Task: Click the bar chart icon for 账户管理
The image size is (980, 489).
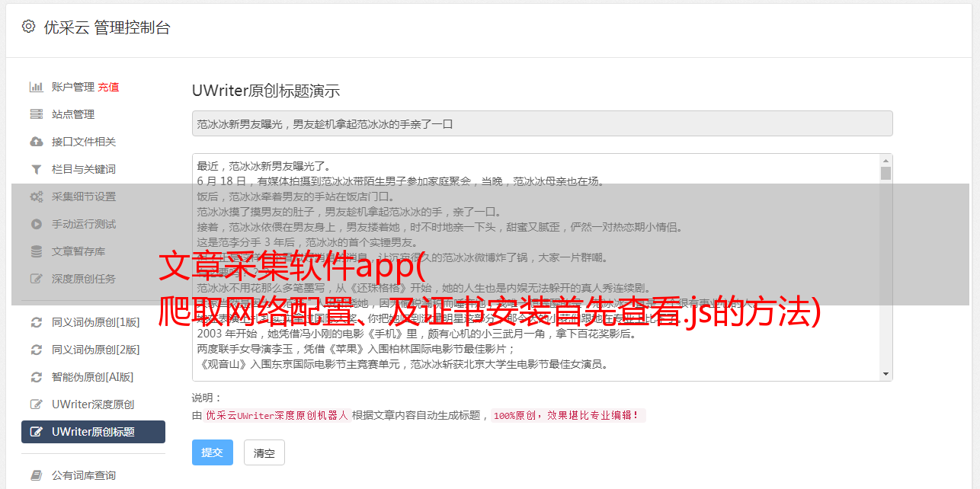Action: pos(36,87)
